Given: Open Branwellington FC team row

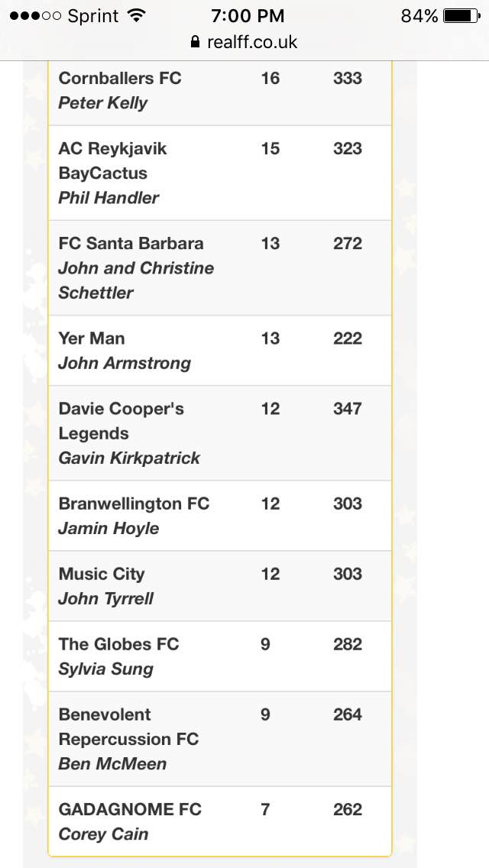Looking at the screenshot, I should 220,515.
